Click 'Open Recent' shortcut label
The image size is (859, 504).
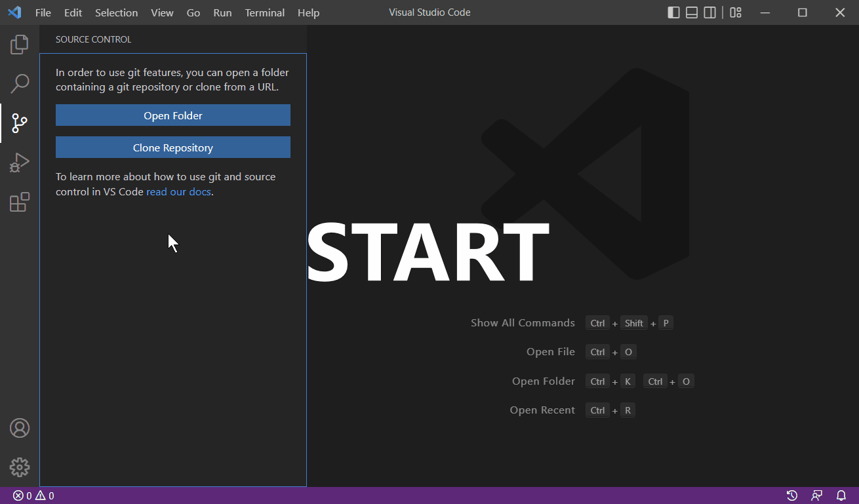542,410
